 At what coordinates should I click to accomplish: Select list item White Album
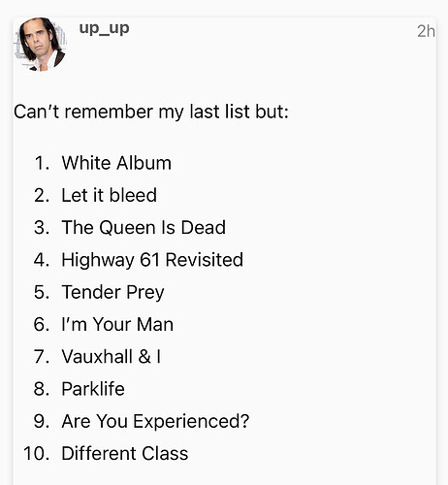116,163
